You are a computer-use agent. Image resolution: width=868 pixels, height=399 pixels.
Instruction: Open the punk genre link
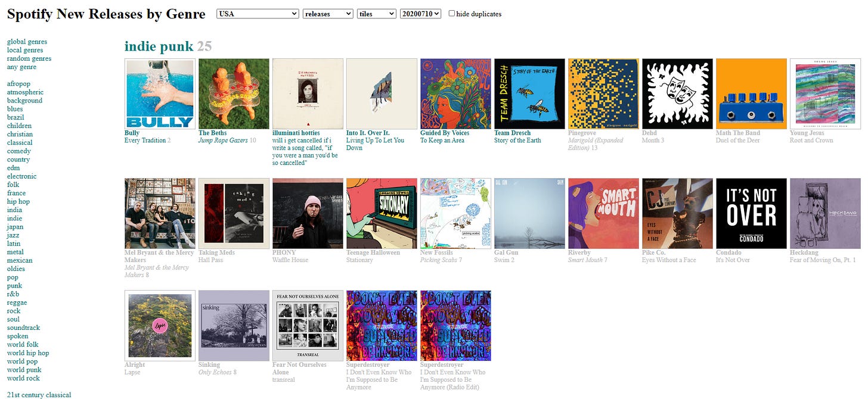click(14, 286)
